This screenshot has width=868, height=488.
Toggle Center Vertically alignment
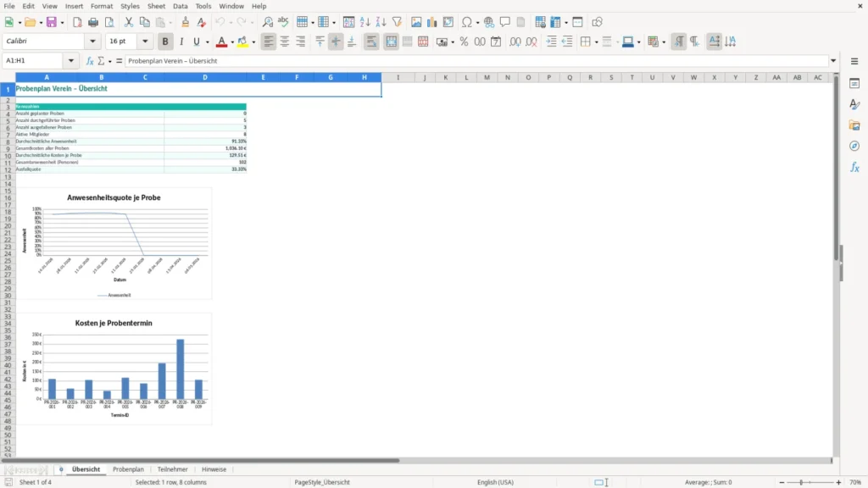[336, 42]
